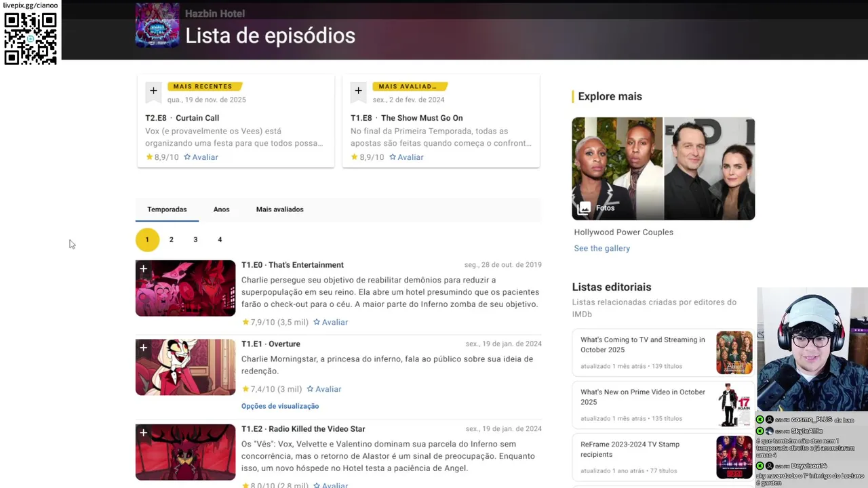Screen dimensions: 868x488
Task: Open T1.E2 Radio Killed the Video Star
Action: (x=303, y=429)
